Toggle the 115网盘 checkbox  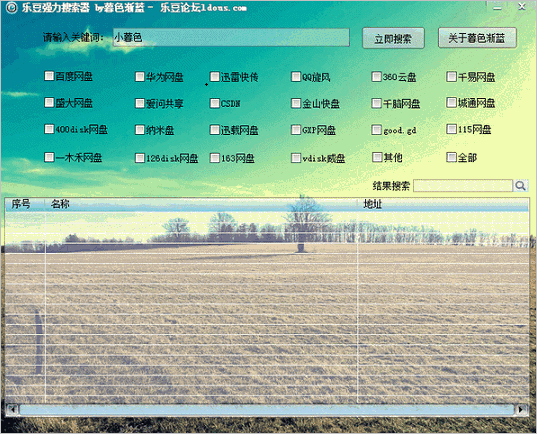451,129
